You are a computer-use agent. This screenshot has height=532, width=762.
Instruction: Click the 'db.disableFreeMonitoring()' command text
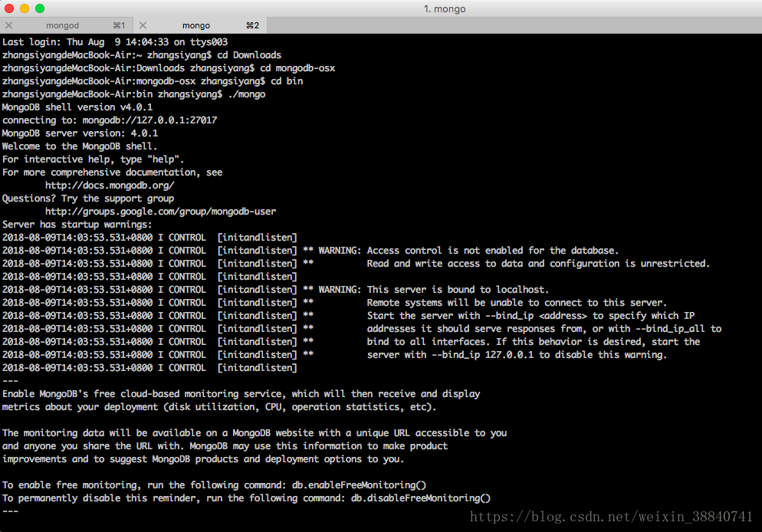click(x=421, y=498)
